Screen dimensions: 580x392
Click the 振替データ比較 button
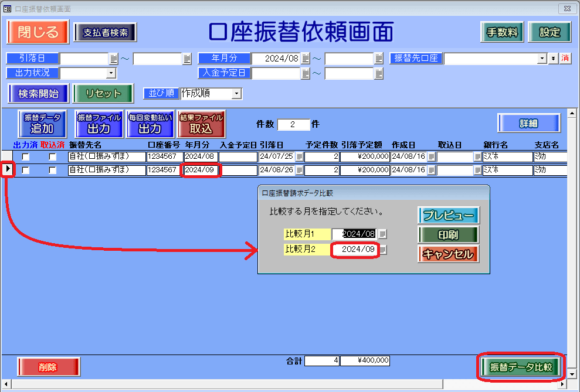521,367
